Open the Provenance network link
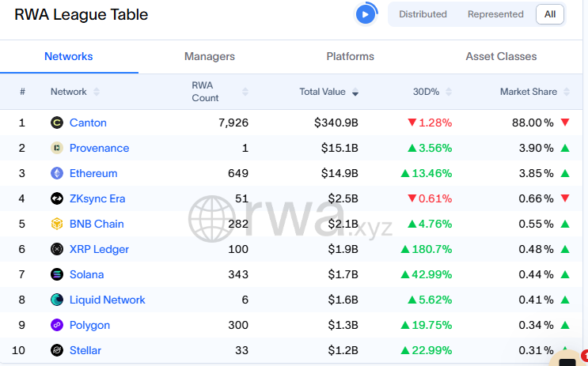 click(100, 148)
